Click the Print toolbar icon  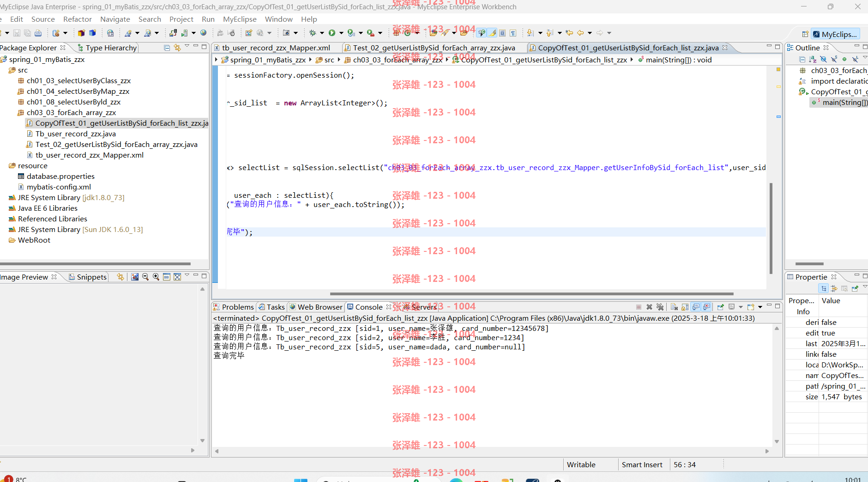point(38,33)
